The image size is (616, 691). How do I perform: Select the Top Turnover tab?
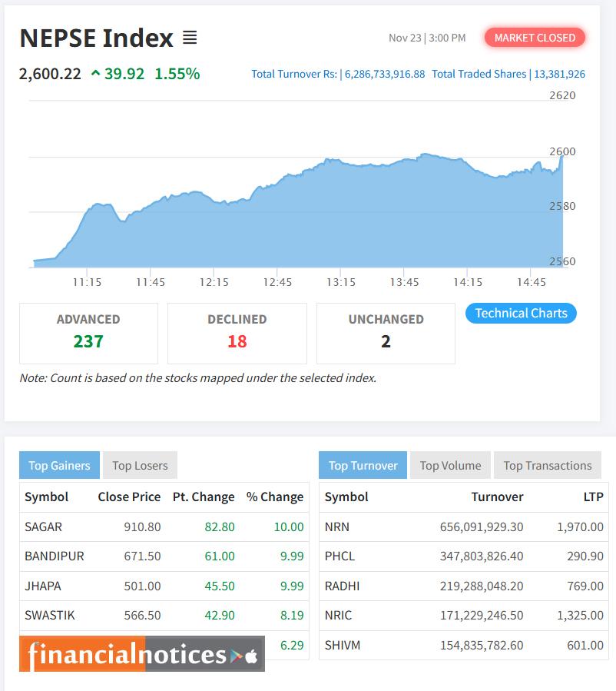point(364,465)
